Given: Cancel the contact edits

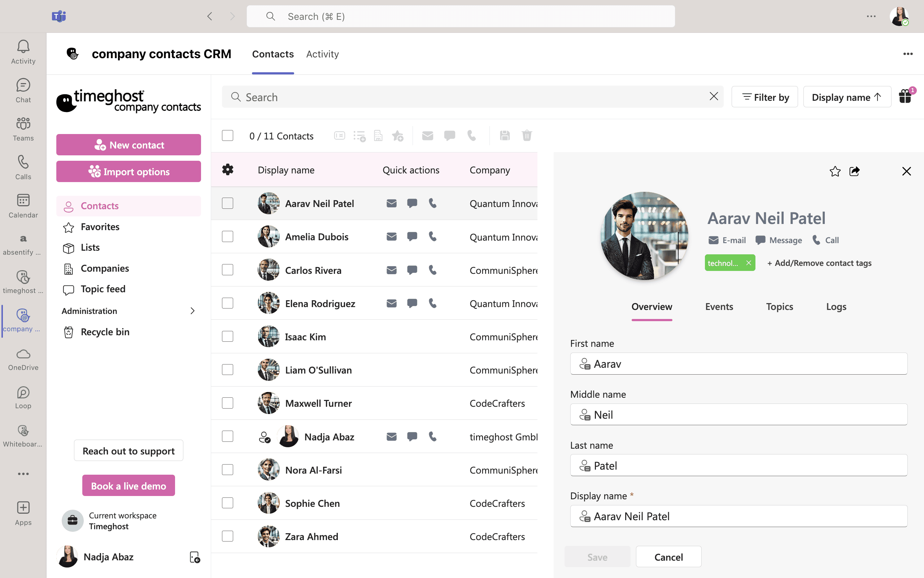Looking at the screenshot, I should 668,557.
